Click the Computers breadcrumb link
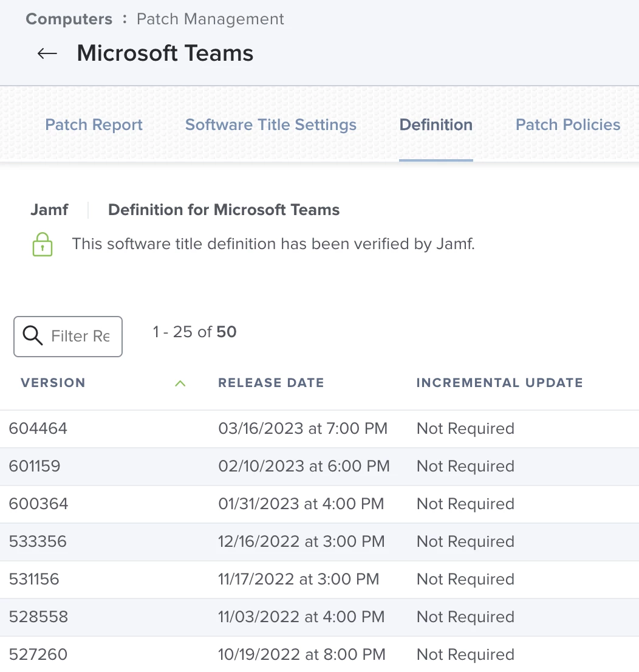Viewport: 639px width, 672px height. point(69,19)
